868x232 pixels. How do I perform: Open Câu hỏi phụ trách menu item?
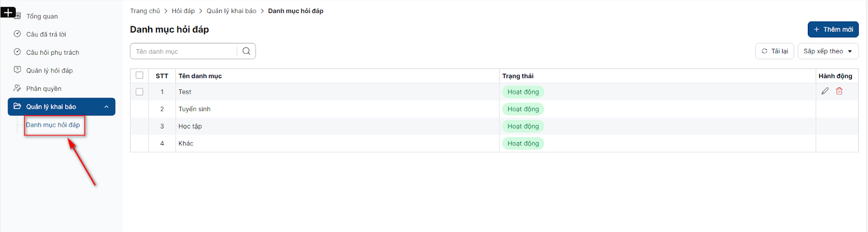(x=53, y=53)
